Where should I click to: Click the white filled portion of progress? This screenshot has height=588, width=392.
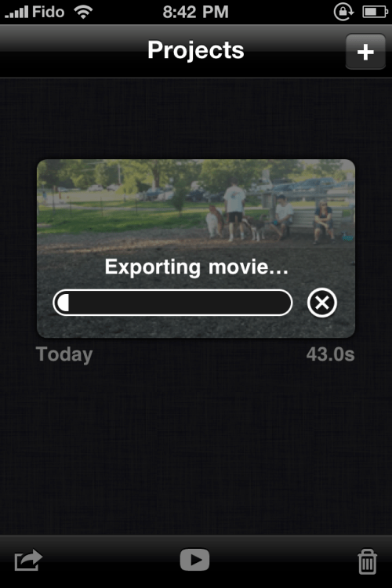coord(64,303)
